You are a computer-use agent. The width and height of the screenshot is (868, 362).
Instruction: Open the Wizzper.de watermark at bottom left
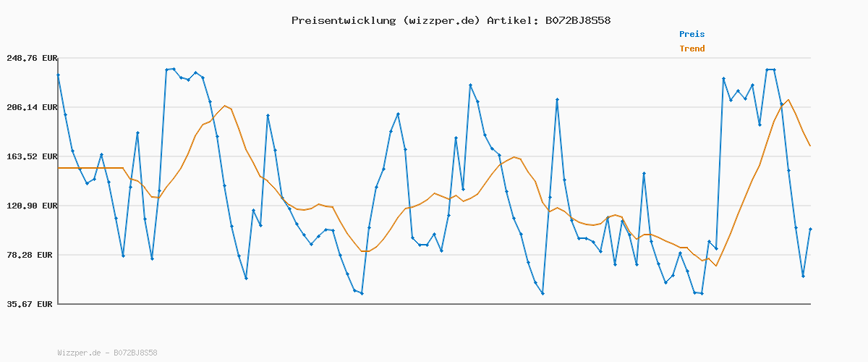[107, 353]
